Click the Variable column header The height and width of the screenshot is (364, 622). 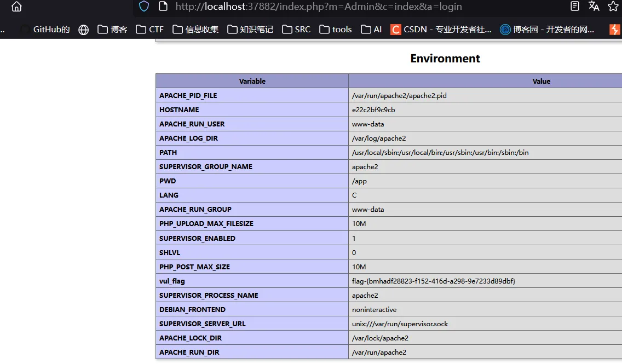coord(252,81)
